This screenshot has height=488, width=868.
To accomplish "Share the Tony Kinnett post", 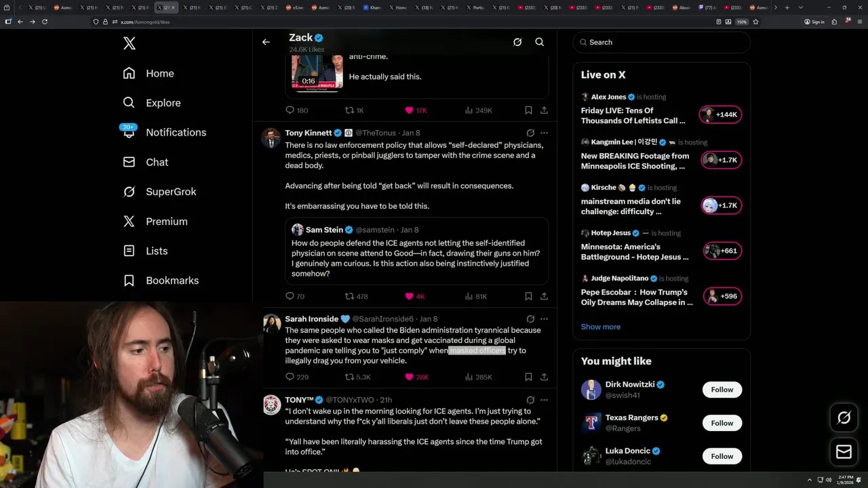I will (x=544, y=296).
